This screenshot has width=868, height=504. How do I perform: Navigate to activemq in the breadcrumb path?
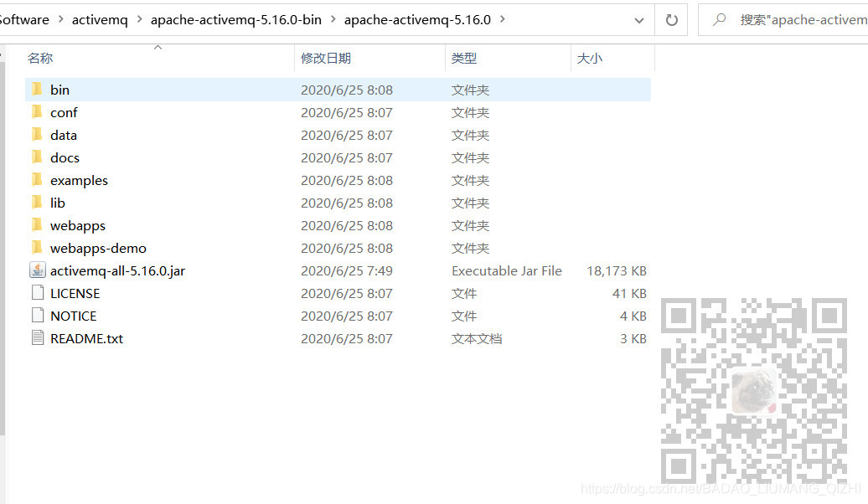[100, 19]
